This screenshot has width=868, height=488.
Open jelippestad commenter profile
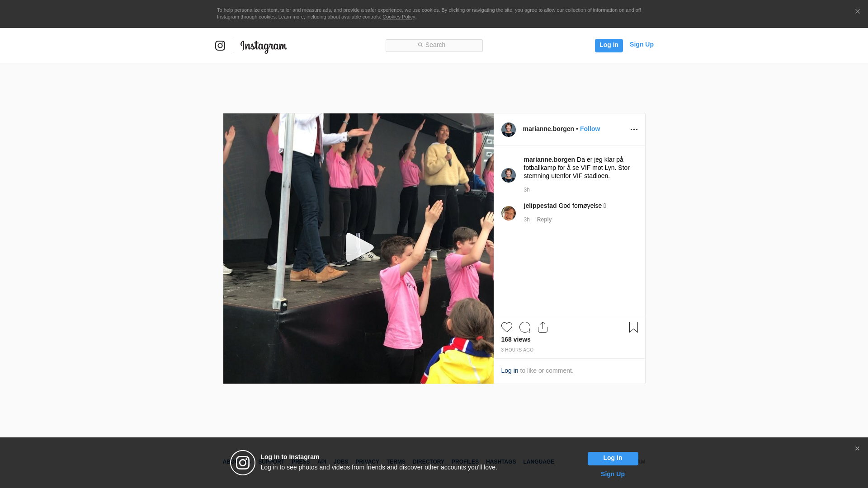540,206
